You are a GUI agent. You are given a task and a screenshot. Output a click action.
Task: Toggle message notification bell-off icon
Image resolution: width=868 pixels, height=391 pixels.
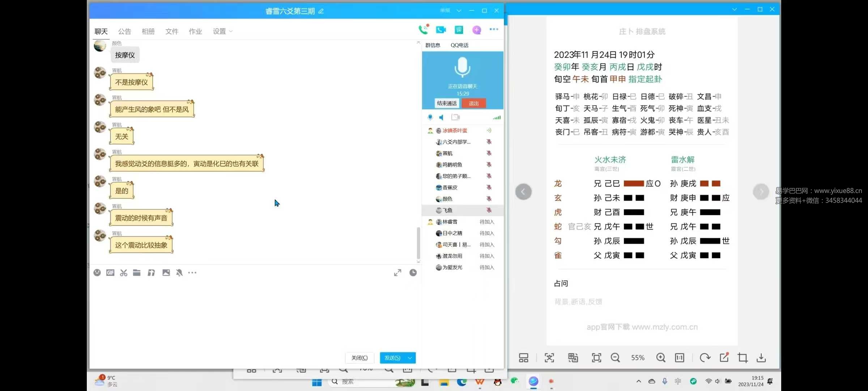click(x=179, y=273)
